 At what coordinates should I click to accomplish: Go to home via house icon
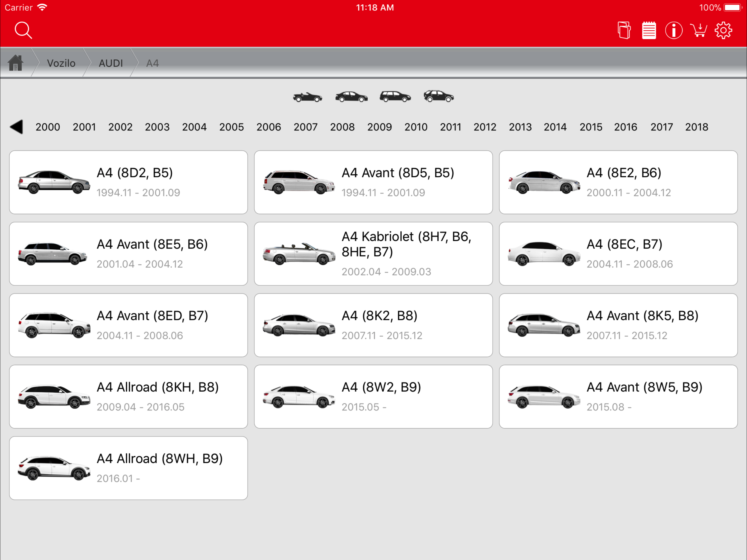(16, 63)
